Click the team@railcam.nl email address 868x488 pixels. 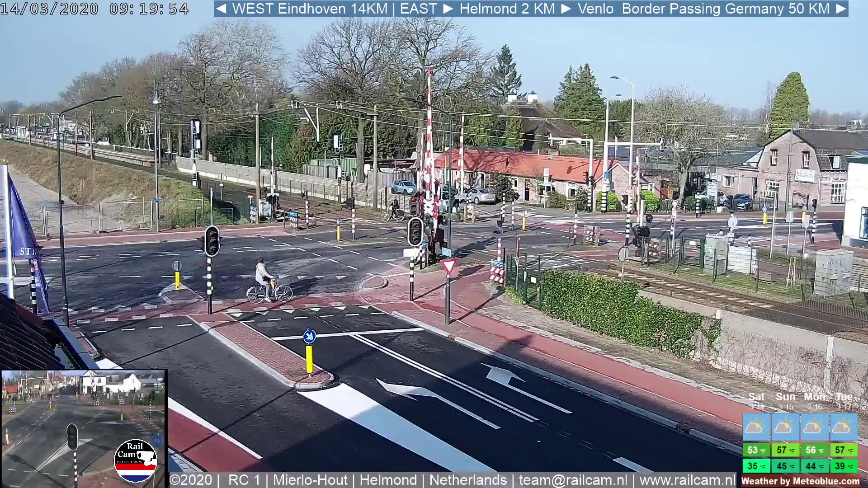573,480
